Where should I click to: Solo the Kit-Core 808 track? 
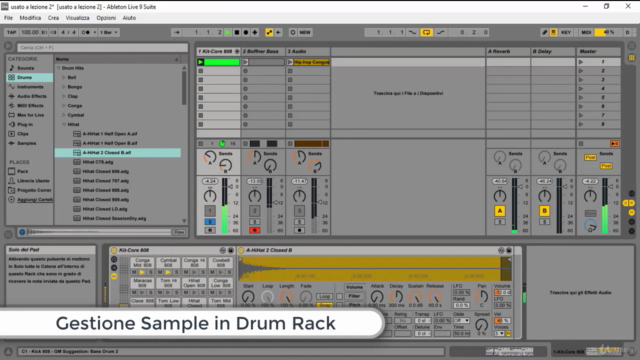[210, 222]
